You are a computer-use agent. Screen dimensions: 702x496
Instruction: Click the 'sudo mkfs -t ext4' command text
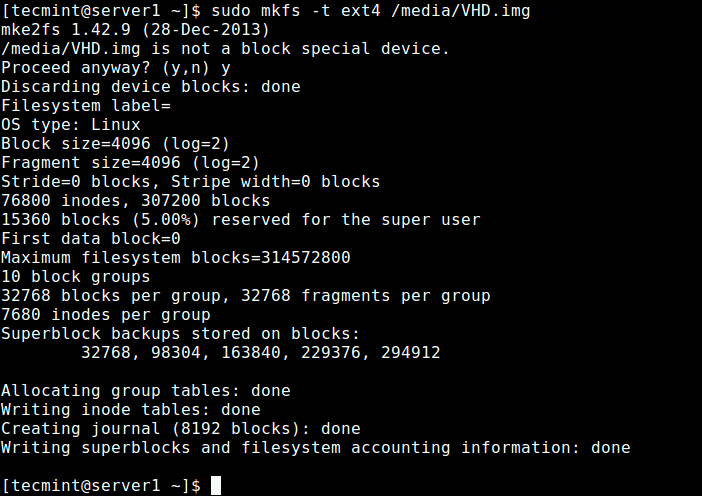(x=295, y=10)
